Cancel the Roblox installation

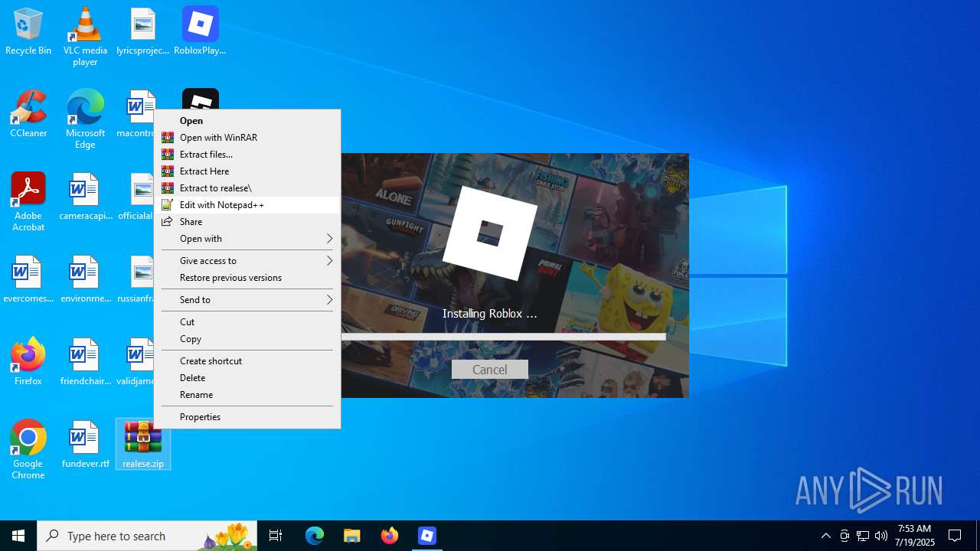[x=490, y=370]
